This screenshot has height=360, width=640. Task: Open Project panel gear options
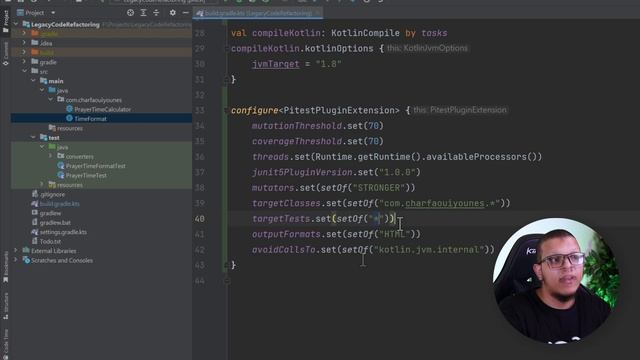click(173, 13)
